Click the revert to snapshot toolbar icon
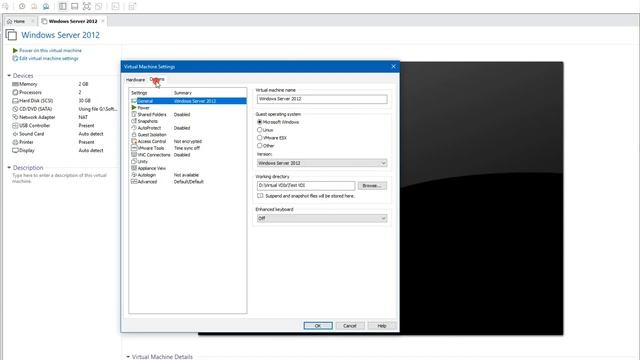 (34, 6)
